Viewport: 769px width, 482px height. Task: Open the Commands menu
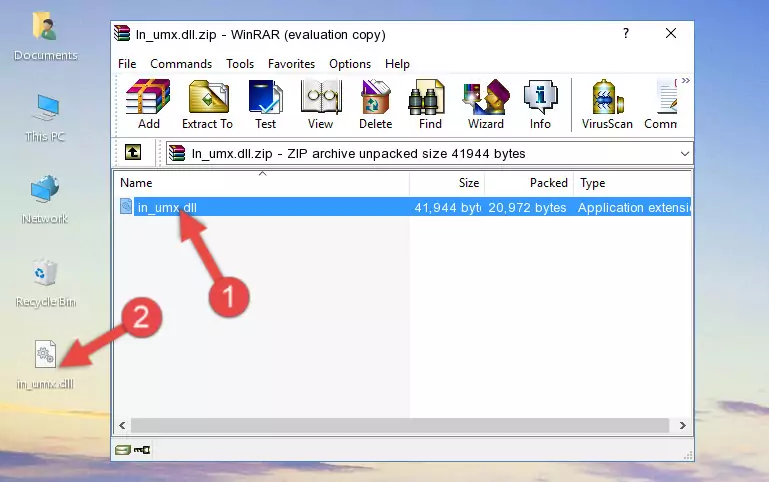tap(181, 64)
